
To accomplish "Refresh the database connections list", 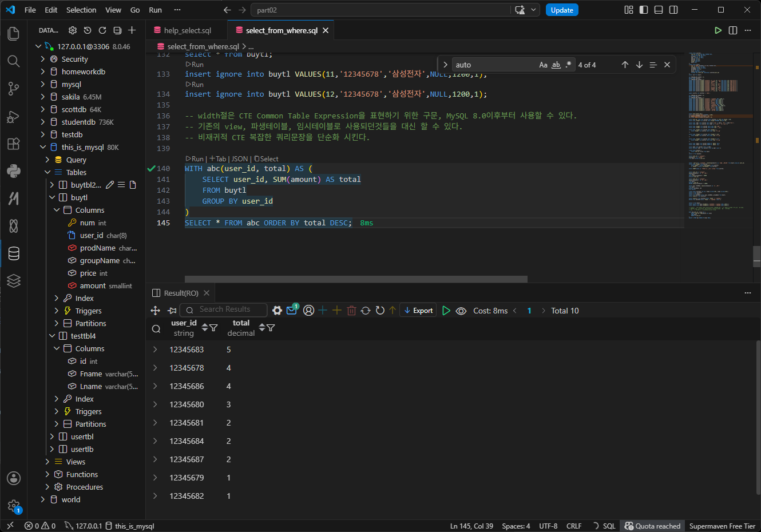I will (102, 30).
